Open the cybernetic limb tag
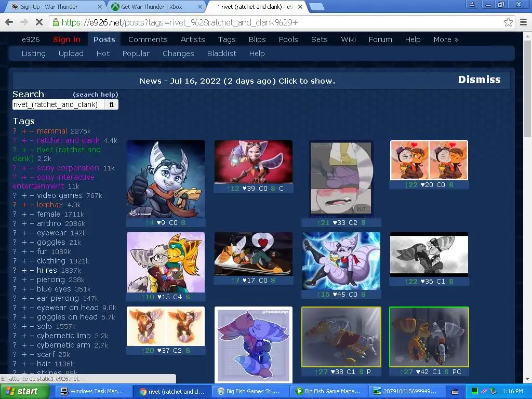This screenshot has height=399, width=532. click(64, 336)
